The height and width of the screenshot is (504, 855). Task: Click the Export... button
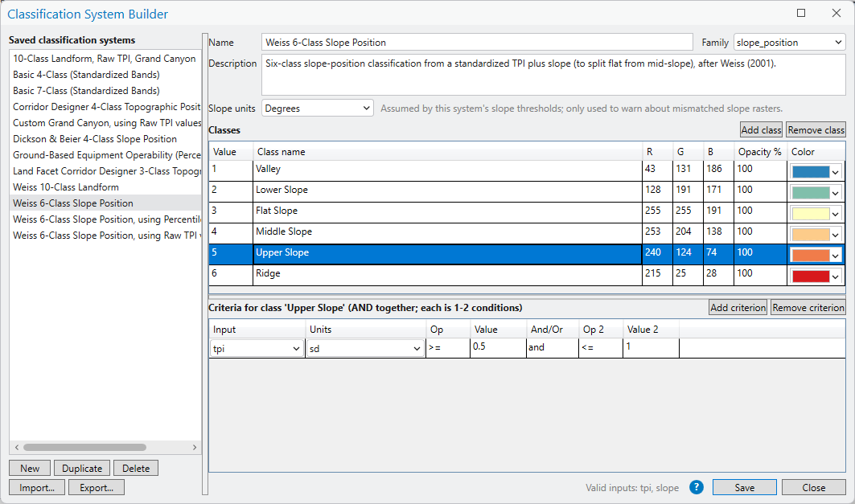[96, 487]
